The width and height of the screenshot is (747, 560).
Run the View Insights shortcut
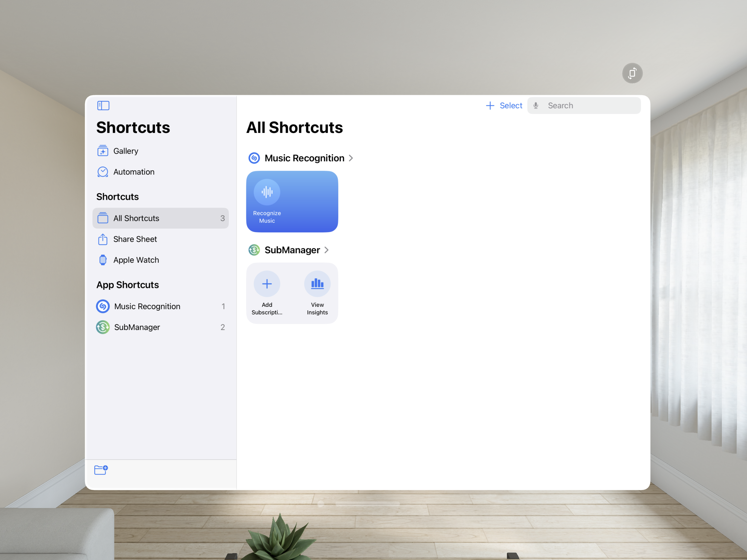click(317, 293)
